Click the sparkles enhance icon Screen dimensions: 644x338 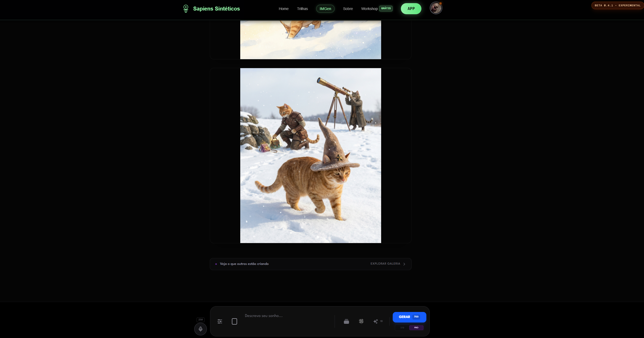click(x=376, y=321)
